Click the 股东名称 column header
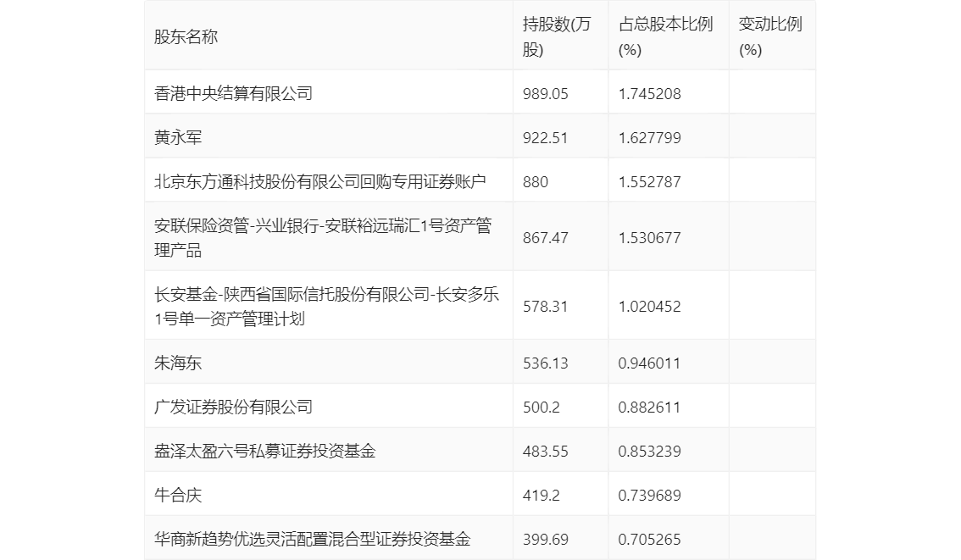 click(x=186, y=36)
